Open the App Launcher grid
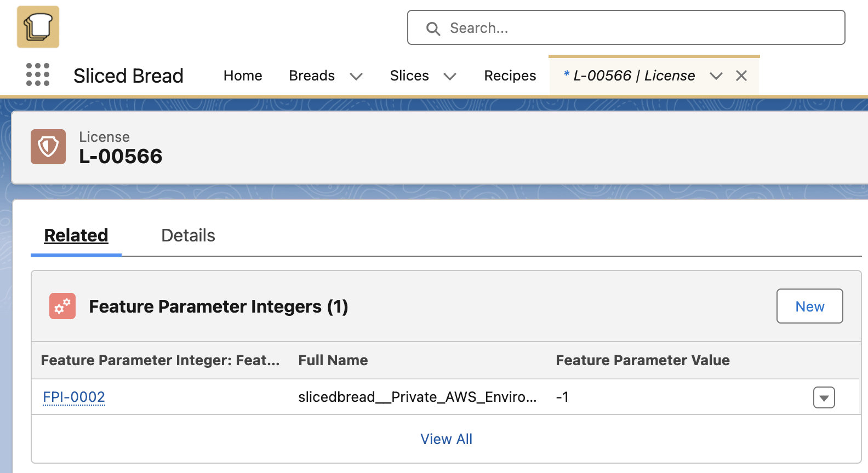This screenshot has width=868, height=473. 37,75
